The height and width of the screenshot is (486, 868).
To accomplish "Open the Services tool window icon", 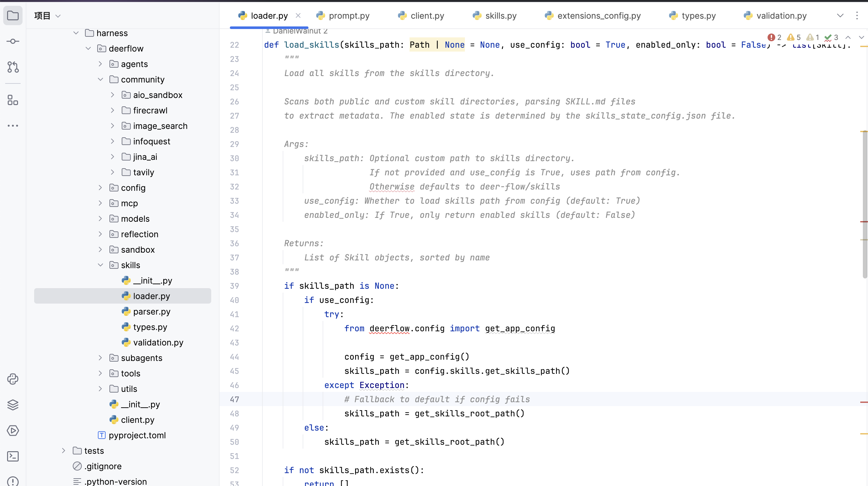I will click(13, 431).
